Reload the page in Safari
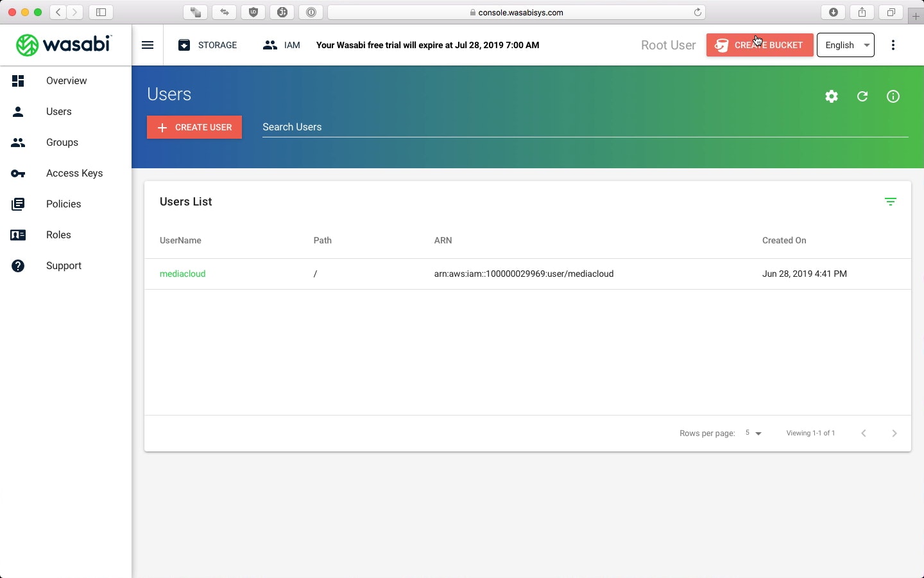The width and height of the screenshot is (924, 578). click(x=698, y=12)
